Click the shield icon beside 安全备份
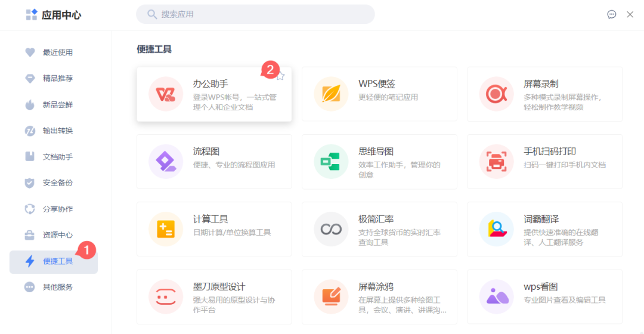 pos(30,183)
